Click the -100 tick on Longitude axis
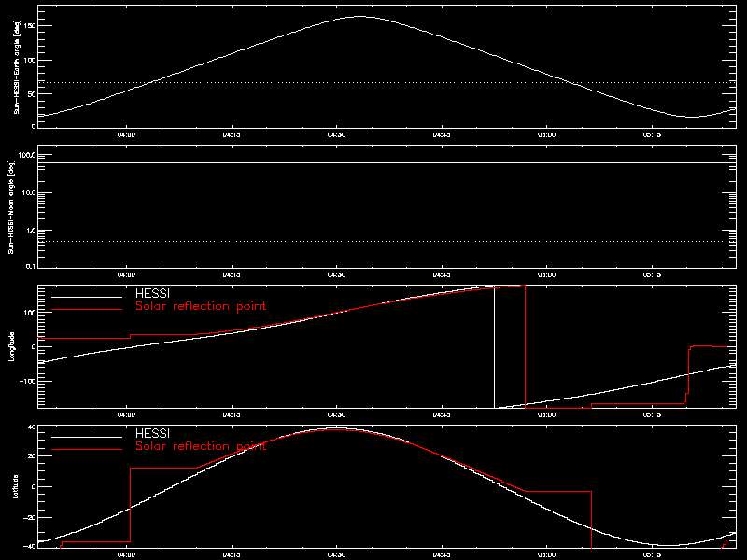747x560 pixels. coord(27,382)
